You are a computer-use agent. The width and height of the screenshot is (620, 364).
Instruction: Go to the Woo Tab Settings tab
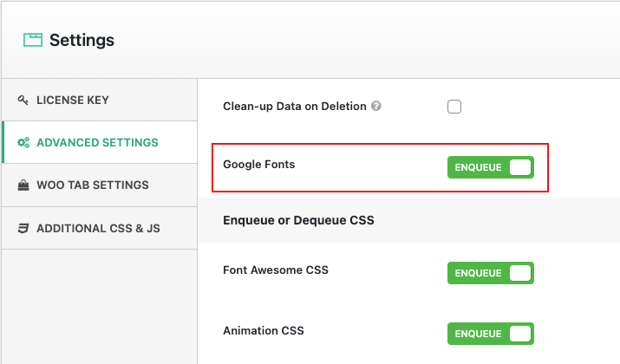click(x=92, y=185)
